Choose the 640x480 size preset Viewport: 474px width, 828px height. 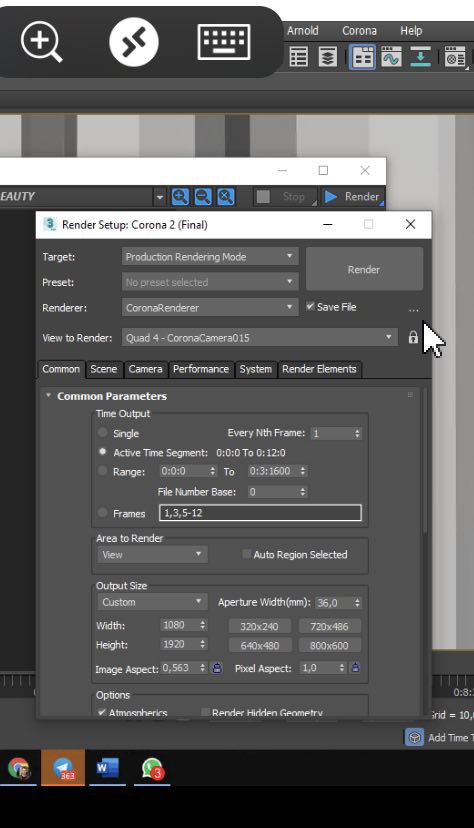point(259,645)
